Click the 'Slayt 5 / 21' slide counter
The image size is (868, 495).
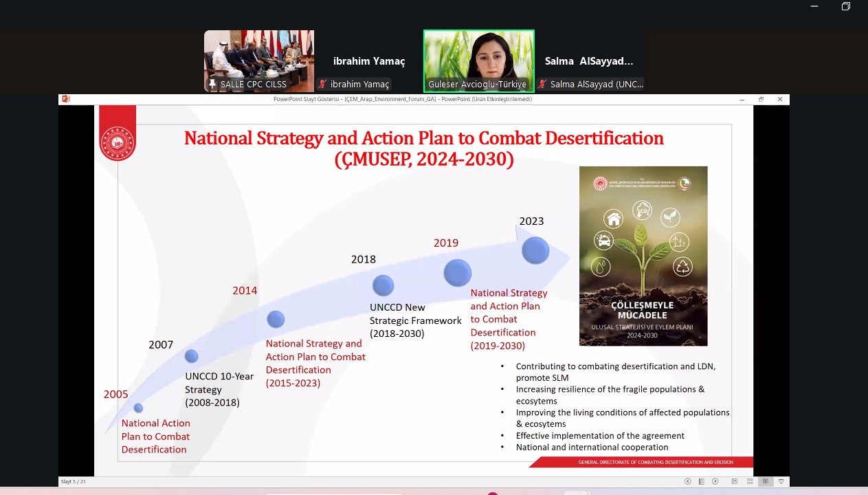point(74,481)
